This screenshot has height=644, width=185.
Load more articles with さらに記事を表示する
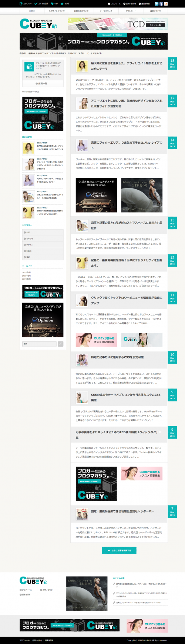tap(119, 551)
